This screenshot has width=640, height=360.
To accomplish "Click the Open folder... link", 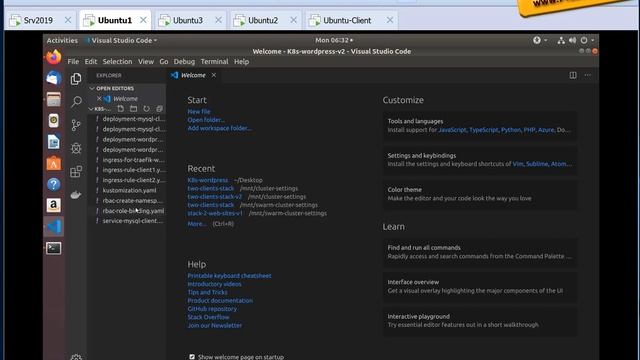I will click(x=206, y=120).
